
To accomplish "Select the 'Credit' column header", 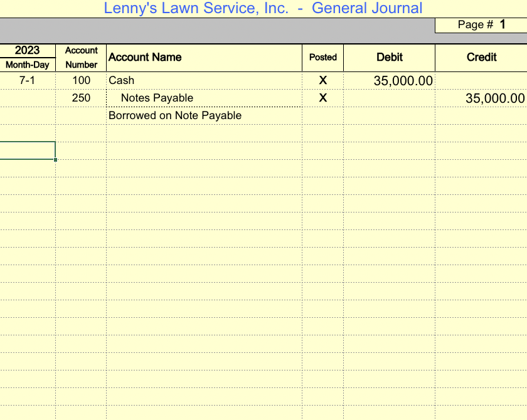I will pos(481,58).
